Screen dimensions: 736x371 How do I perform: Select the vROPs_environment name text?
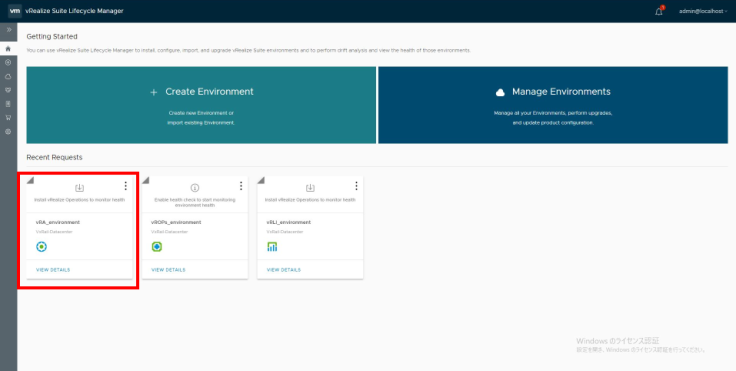click(x=176, y=222)
